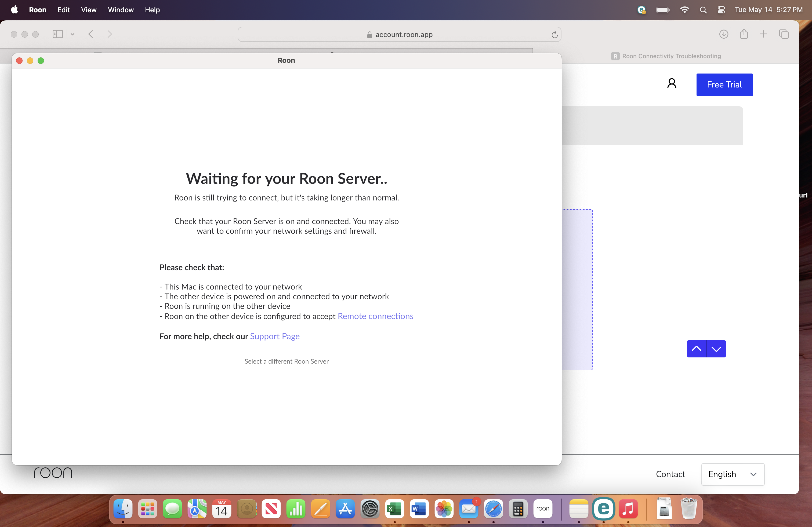The image size is (812, 527).
Task: Click the date and time in menu bar
Action: click(768, 10)
